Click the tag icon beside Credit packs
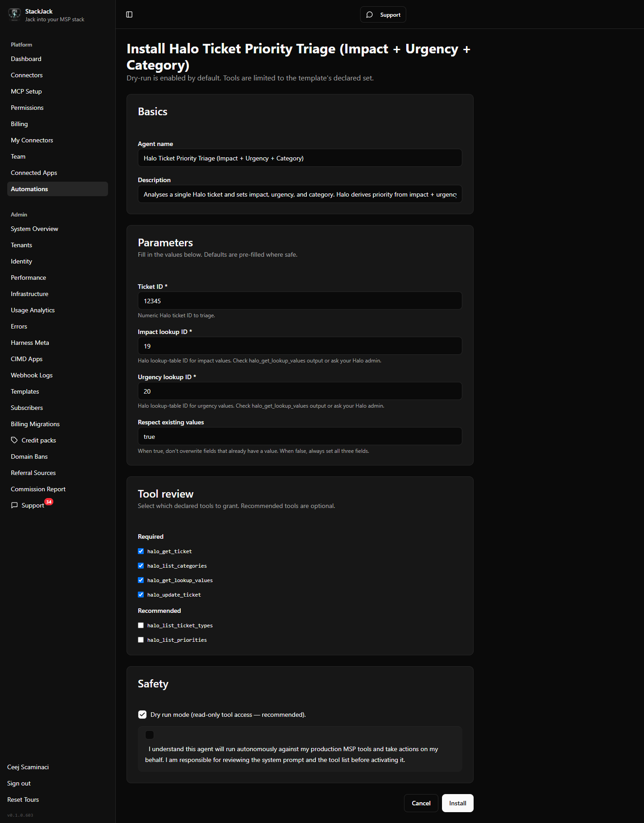The height and width of the screenshot is (823, 644). pyautogui.click(x=14, y=440)
